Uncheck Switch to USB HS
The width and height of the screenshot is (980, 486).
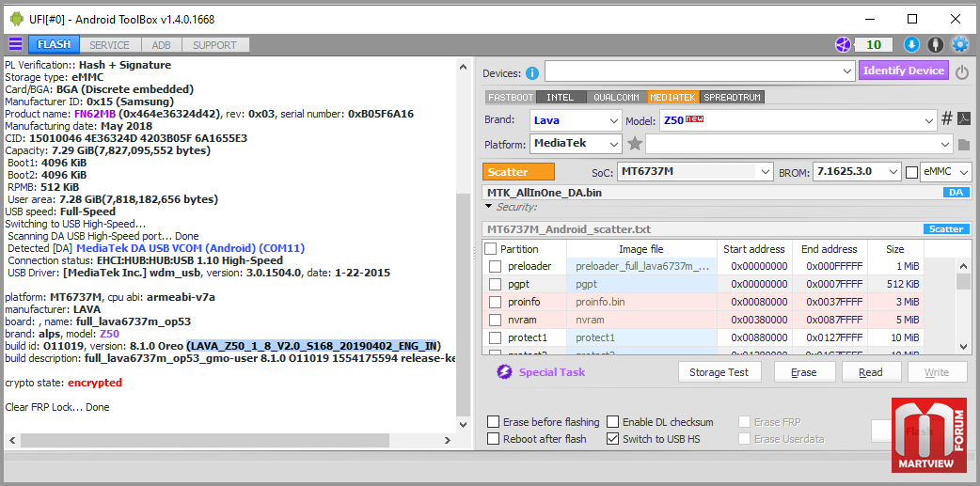point(612,438)
